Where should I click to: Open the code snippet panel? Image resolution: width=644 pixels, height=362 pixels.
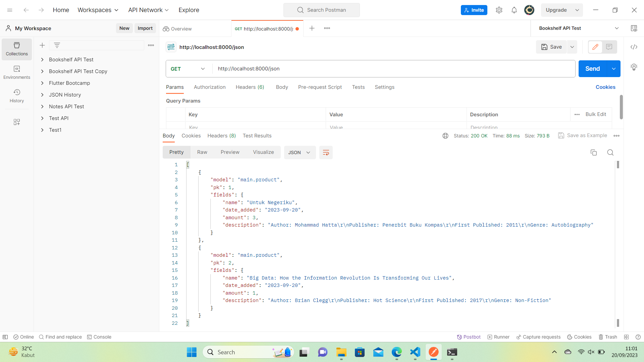(634, 47)
